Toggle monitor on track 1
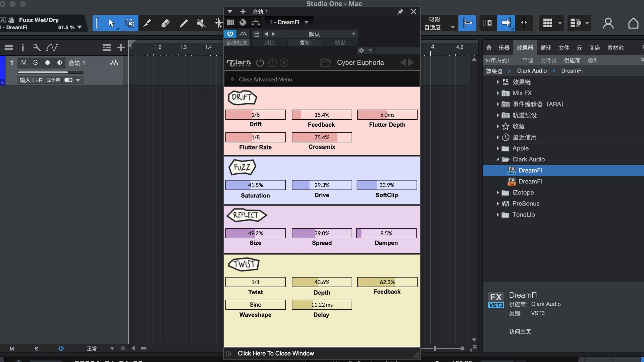The image size is (644, 362). (x=59, y=63)
